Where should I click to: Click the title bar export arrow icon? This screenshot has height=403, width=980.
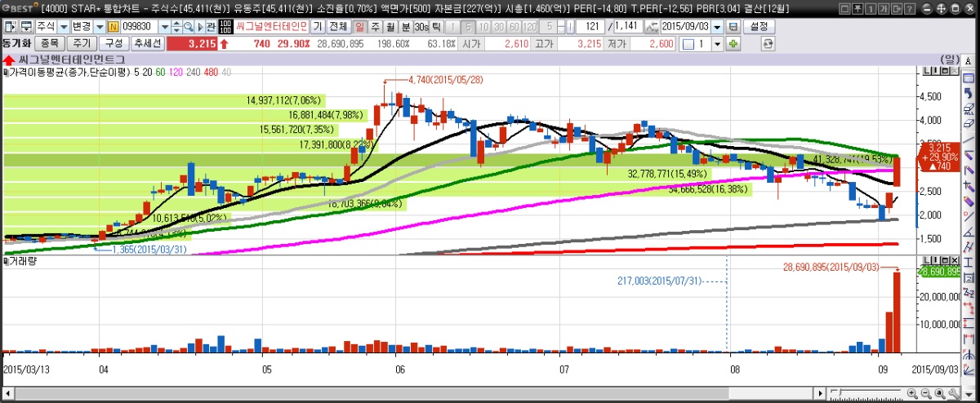[x=897, y=9]
